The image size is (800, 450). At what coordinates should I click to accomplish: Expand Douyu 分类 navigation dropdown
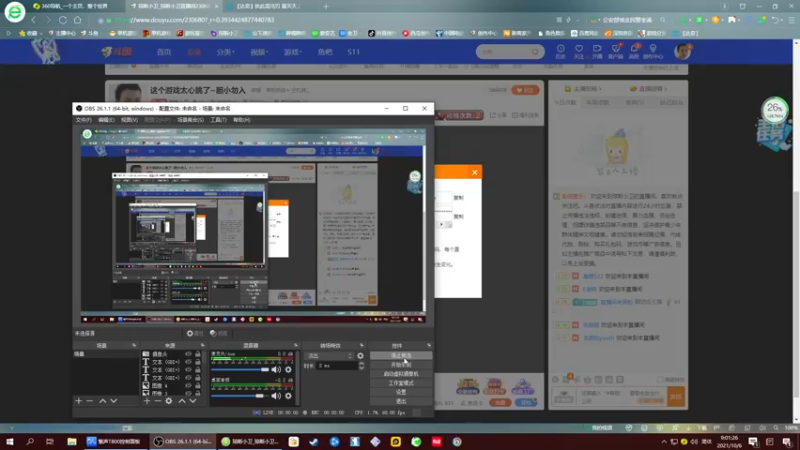pos(225,52)
